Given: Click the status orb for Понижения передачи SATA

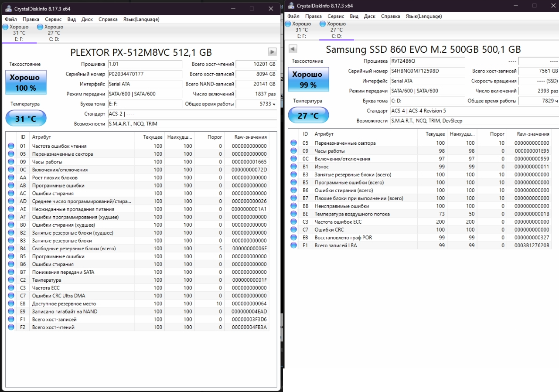Looking at the screenshot, I should tap(11, 272).
